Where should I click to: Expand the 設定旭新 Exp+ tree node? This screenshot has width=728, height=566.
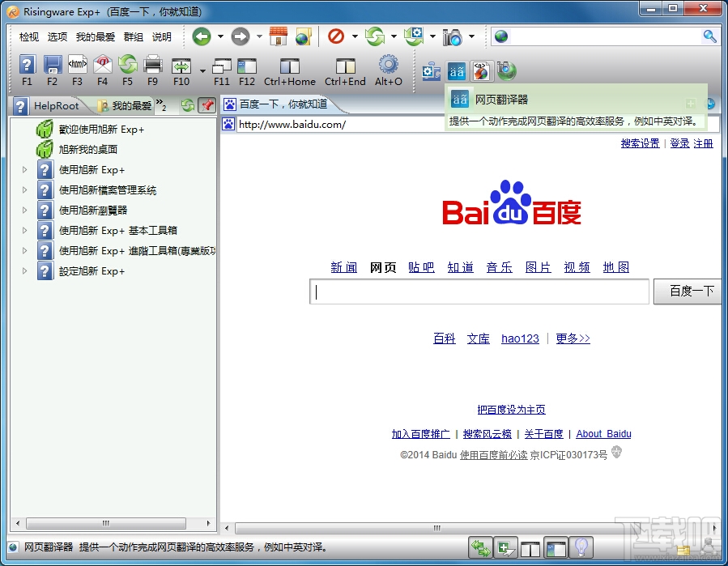(24, 271)
